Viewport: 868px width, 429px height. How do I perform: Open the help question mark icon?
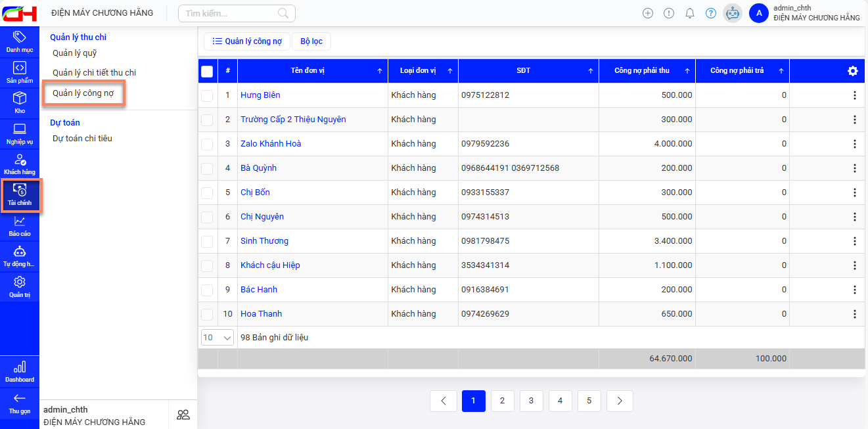click(711, 13)
